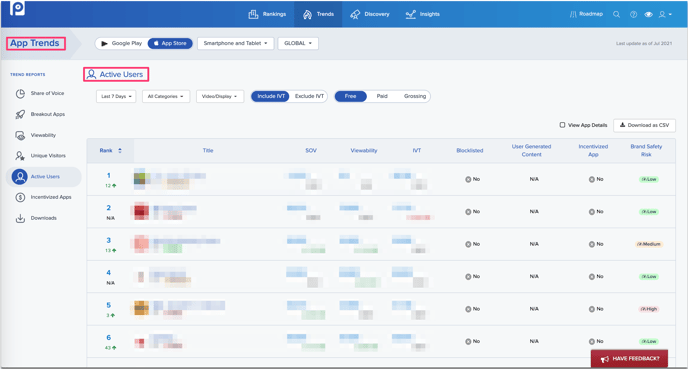Click the Have Feedback button
The image size is (688, 369).
pos(629,358)
